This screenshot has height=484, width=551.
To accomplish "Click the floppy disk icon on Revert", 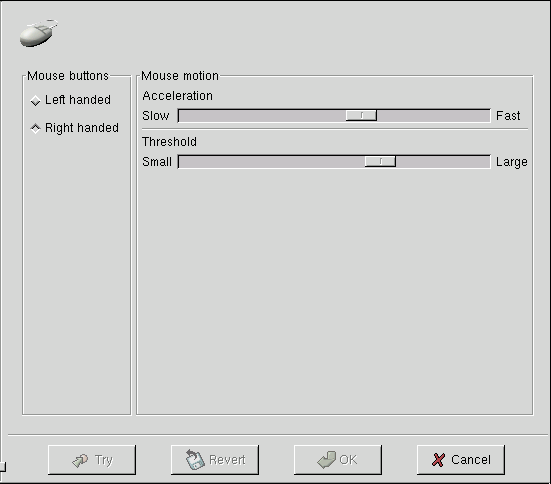I will (195, 459).
